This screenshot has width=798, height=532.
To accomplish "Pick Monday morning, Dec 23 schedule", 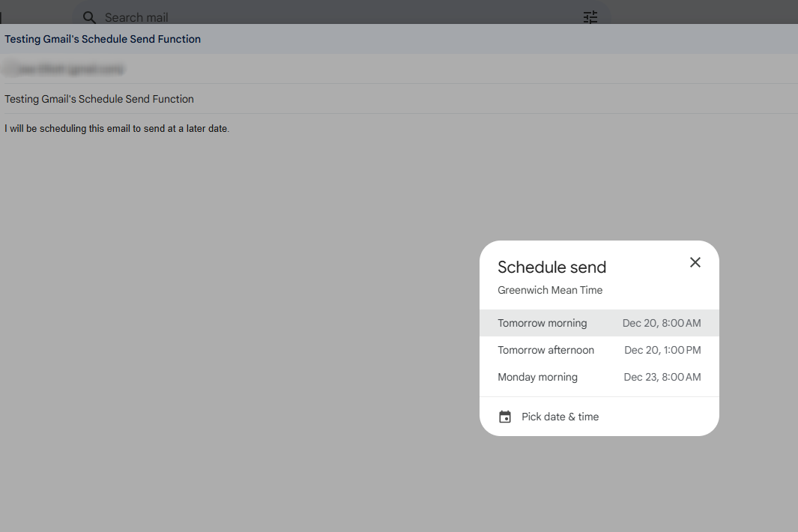I will (537, 377).
